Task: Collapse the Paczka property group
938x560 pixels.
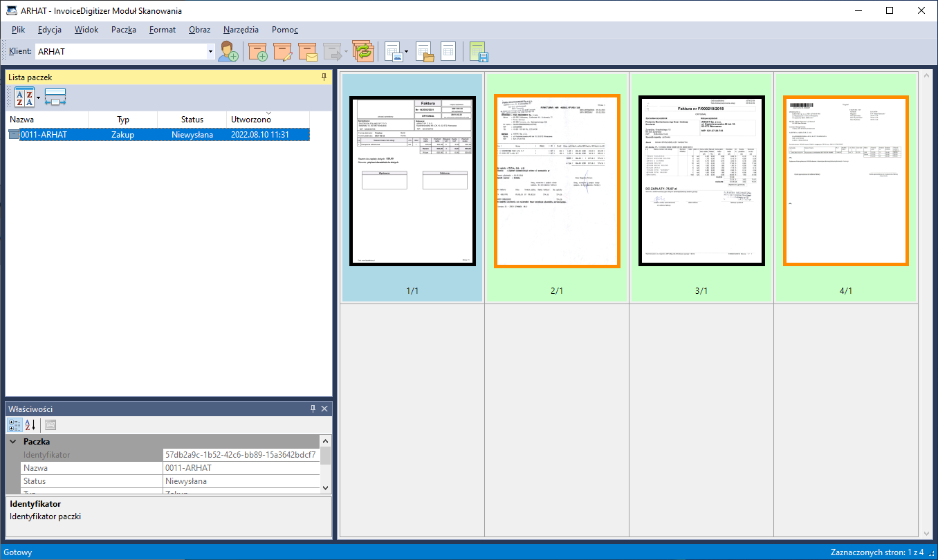Action: 12,442
